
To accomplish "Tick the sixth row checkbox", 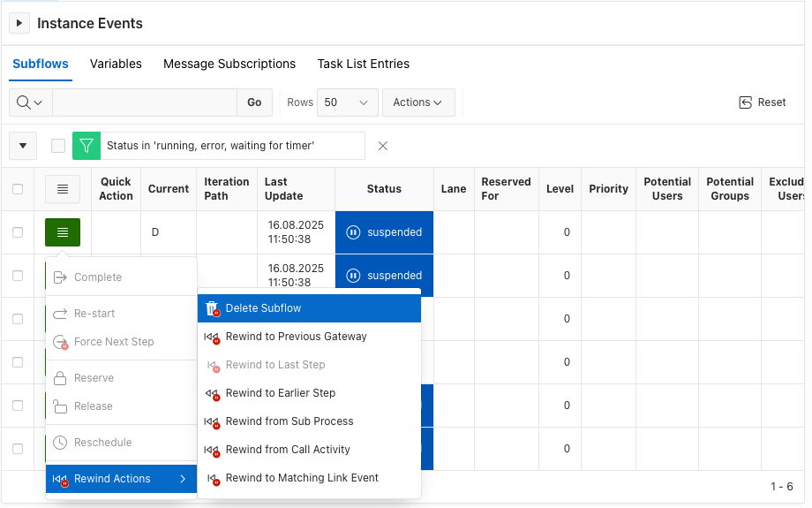I will click(x=18, y=449).
